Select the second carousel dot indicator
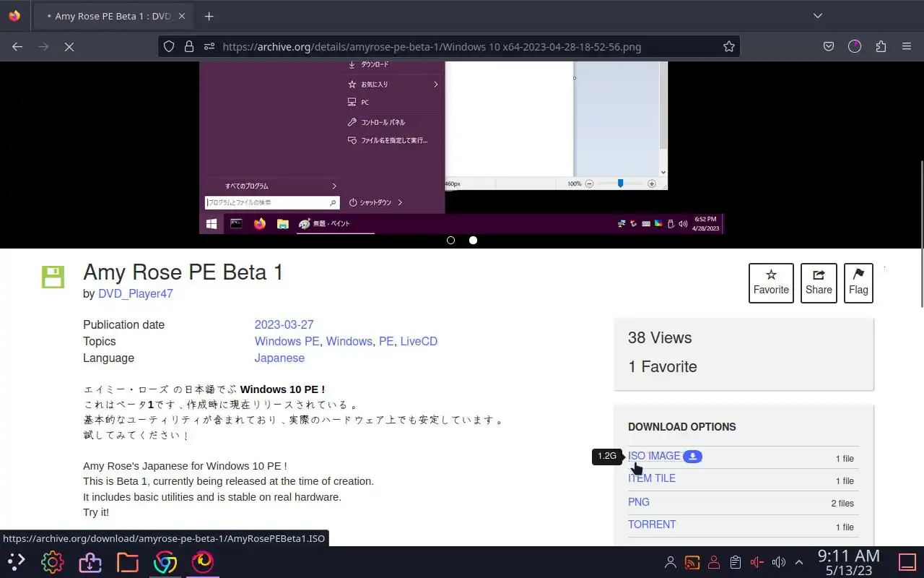 pos(473,240)
